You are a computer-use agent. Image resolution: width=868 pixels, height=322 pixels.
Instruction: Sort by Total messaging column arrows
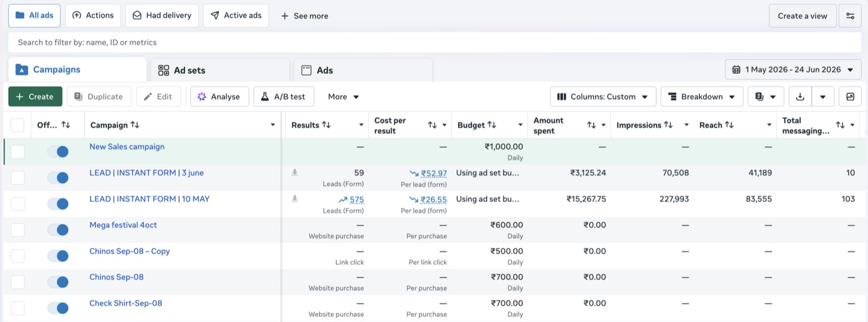point(840,125)
